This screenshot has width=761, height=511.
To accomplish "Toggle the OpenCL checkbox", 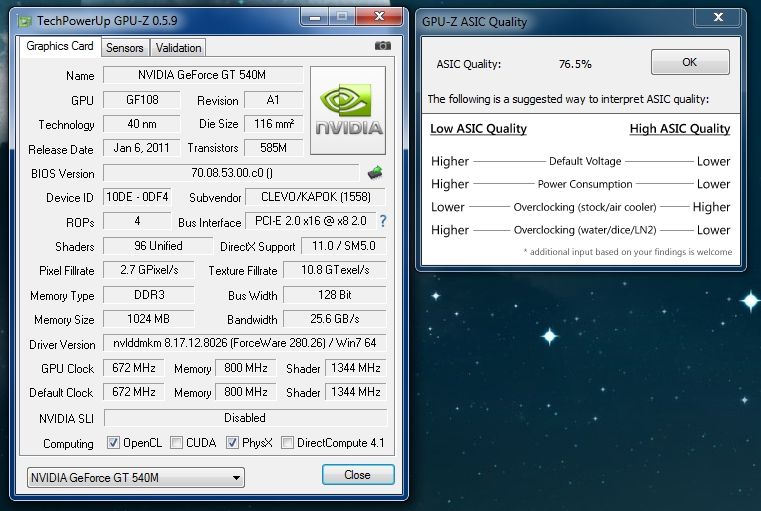I will pyautogui.click(x=113, y=443).
